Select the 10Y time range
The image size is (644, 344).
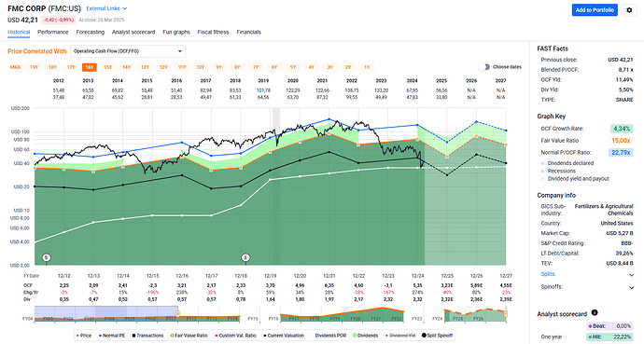tap(200, 67)
